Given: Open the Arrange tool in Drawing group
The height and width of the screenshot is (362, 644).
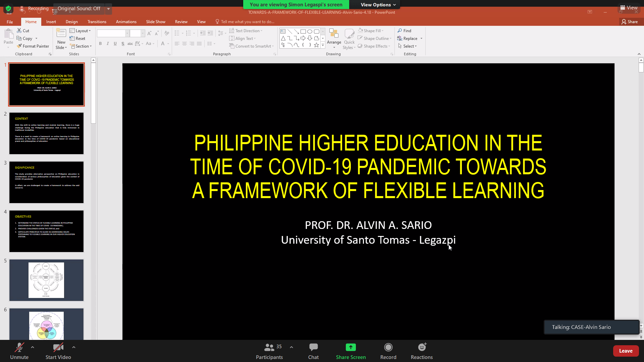Looking at the screenshot, I should tap(334, 37).
